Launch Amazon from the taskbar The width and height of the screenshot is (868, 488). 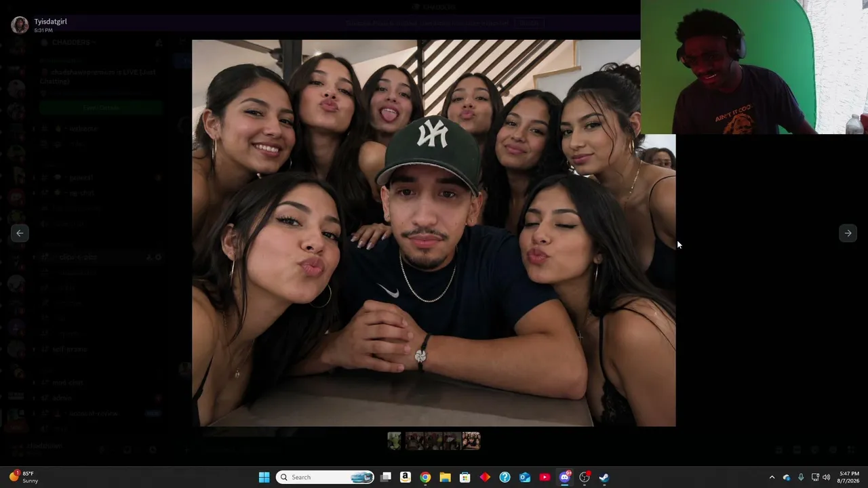point(406,477)
